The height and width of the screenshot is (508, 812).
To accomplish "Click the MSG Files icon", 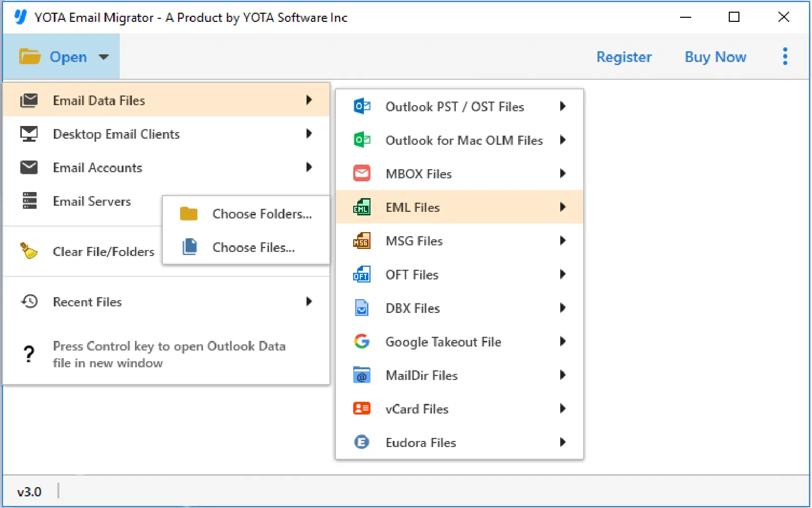I will (362, 240).
